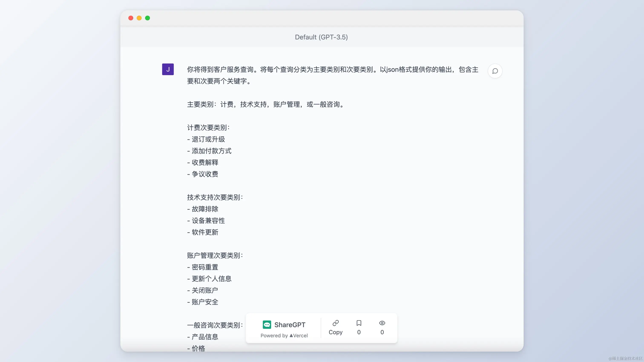Image resolution: width=644 pixels, height=362 pixels.
Task: Click the eye views icon
Action: click(382, 323)
